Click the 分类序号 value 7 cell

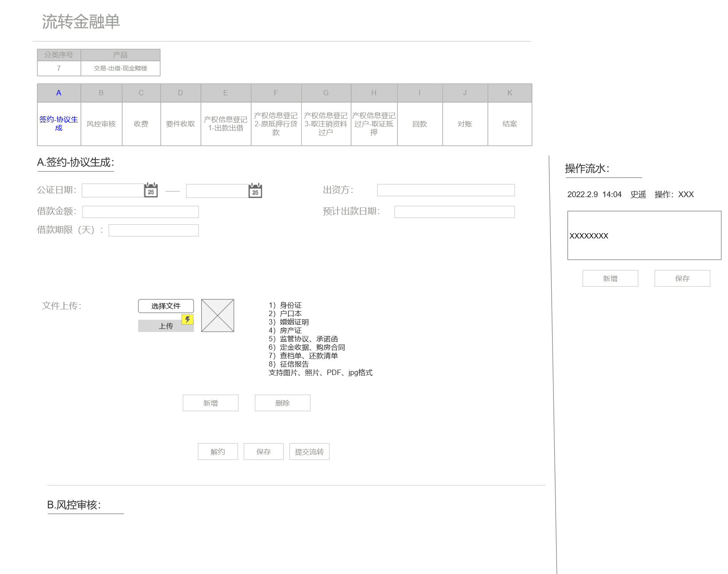tap(59, 68)
